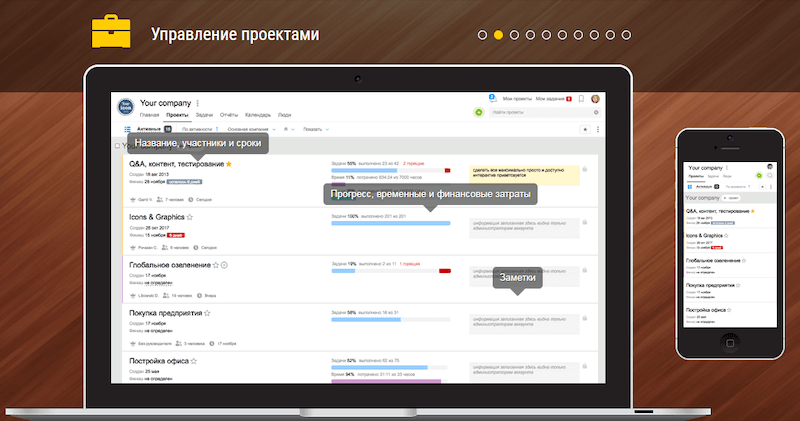Click the plus icon after Глобальное озеленение
Image resolution: width=800 pixels, height=421 pixels.
[225, 265]
